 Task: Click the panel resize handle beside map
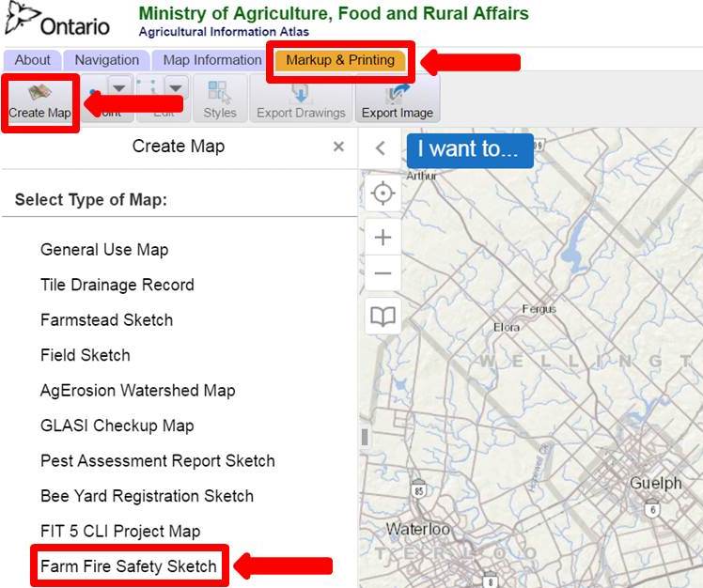[364, 437]
